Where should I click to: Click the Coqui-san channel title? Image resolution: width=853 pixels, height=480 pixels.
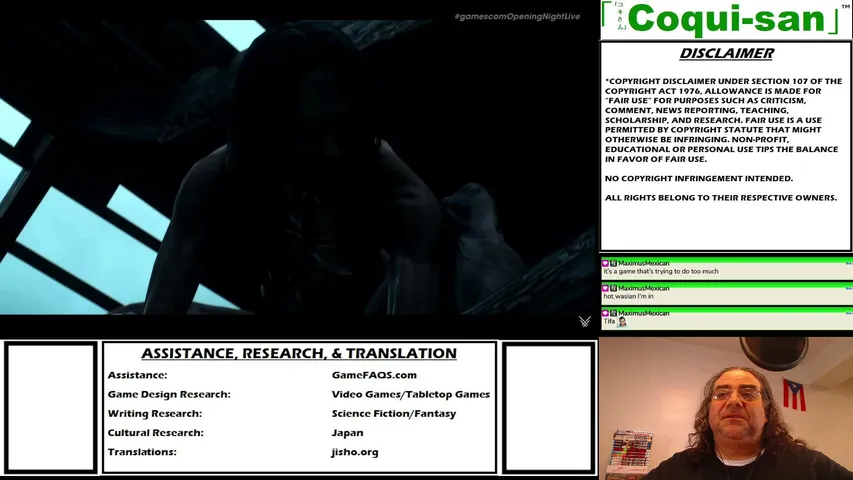(726, 19)
